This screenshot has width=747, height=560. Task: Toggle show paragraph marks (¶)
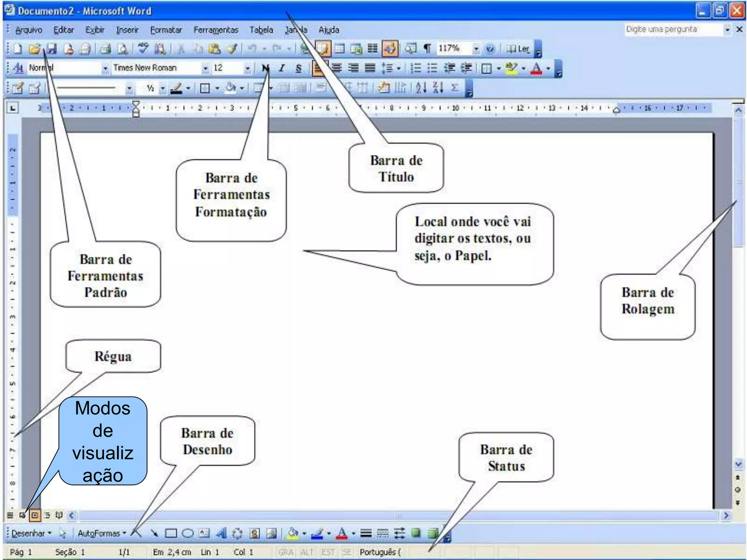[427, 48]
